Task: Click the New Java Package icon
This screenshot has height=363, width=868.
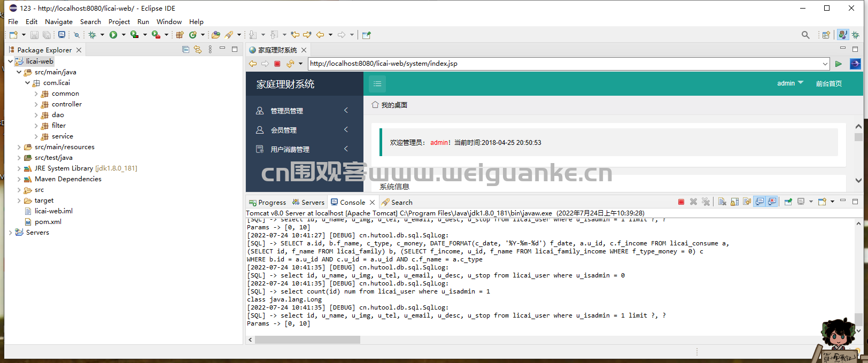Action: tap(180, 35)
